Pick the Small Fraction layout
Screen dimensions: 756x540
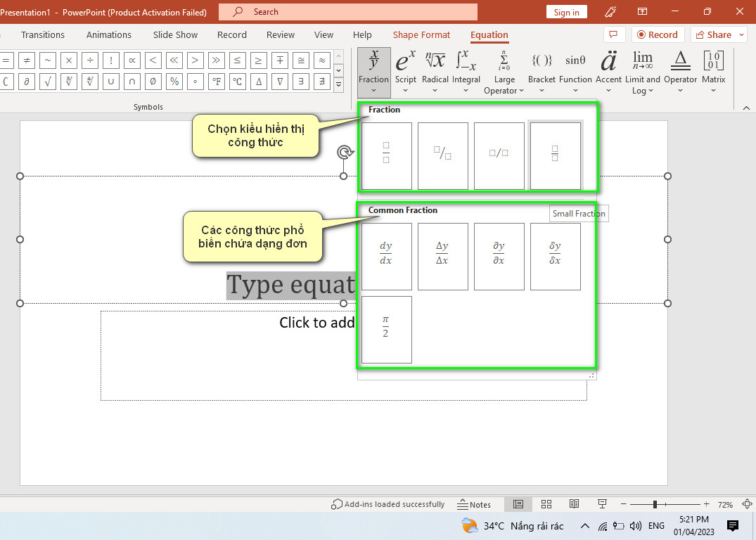coord(556,155)
